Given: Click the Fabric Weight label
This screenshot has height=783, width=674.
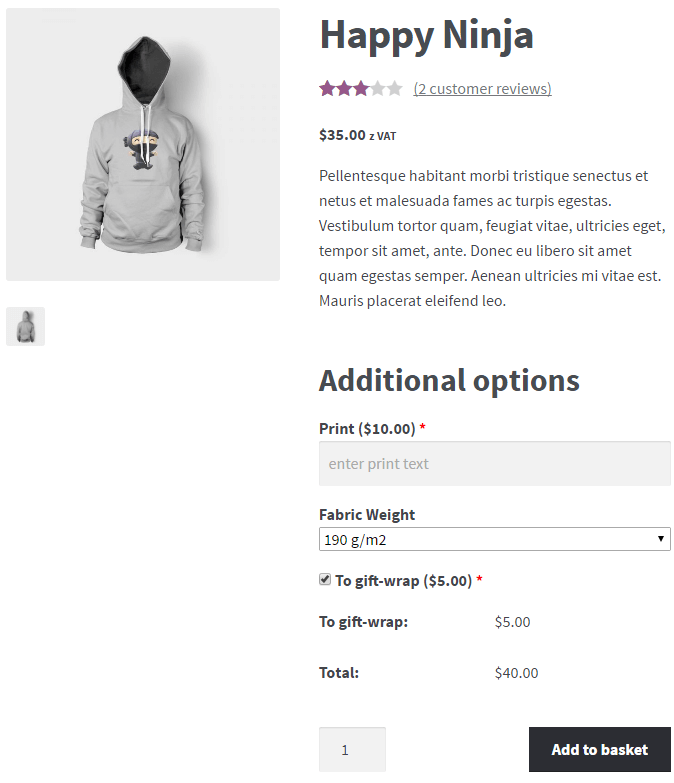Looking at the screenshot, I should click(367, 514).
